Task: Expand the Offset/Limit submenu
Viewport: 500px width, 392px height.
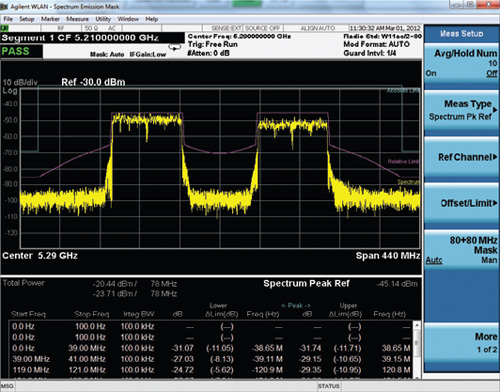Action: 462,203
